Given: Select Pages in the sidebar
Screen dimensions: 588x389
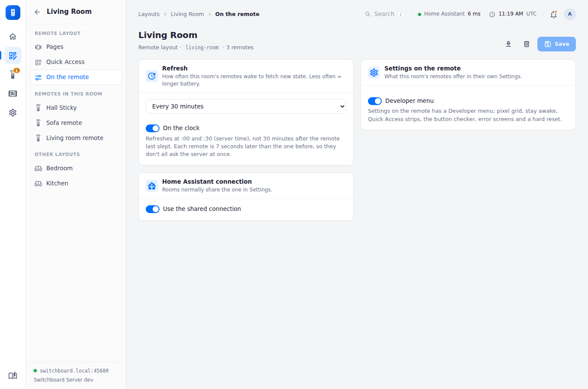Looking at the screenshot, I should tap(76, 47).
